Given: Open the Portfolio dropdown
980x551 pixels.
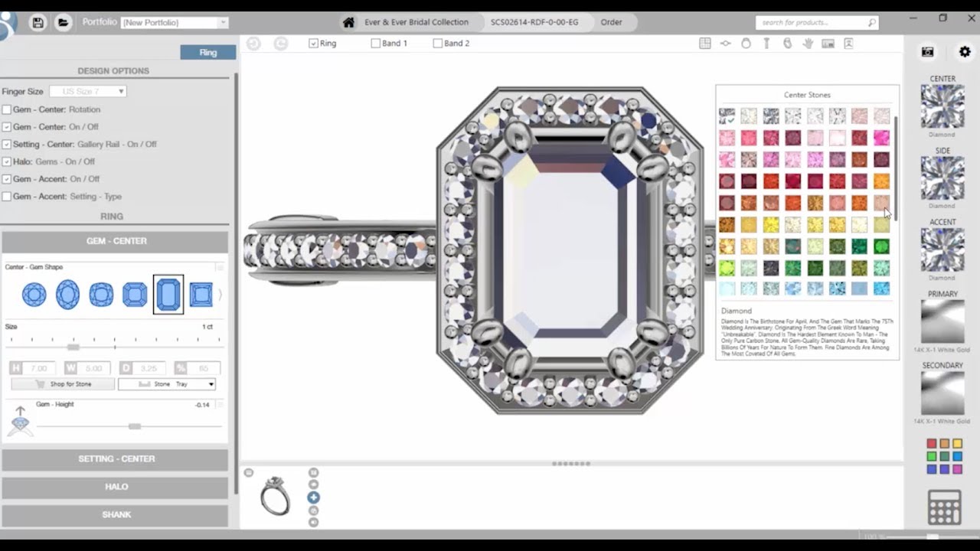Looking at the screenshot, I should click(175, 23).
